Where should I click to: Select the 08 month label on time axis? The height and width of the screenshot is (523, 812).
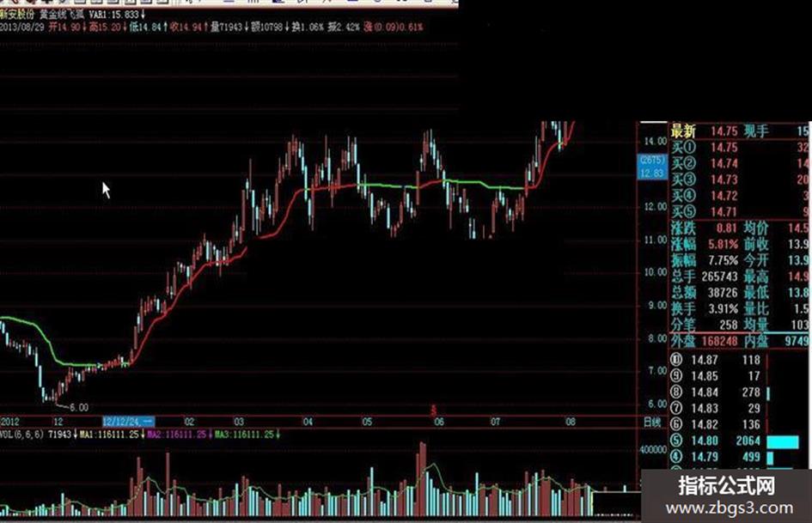coord(571,422)
